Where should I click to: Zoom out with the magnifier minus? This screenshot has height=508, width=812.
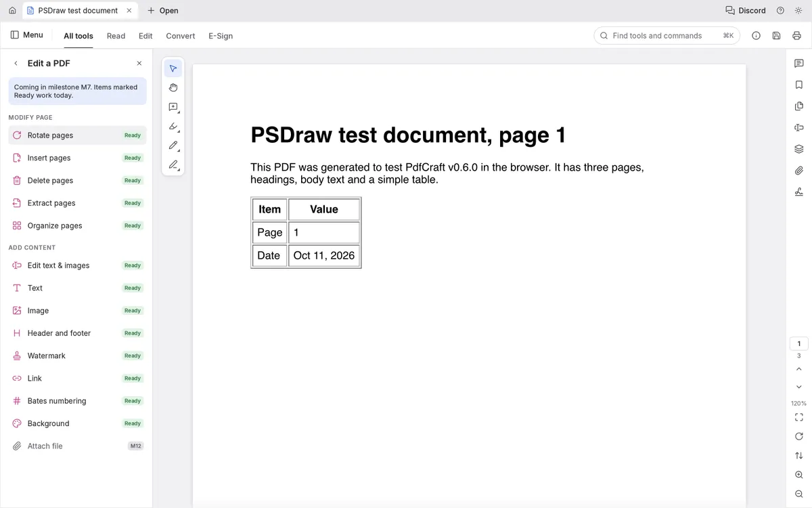(799, 494)
